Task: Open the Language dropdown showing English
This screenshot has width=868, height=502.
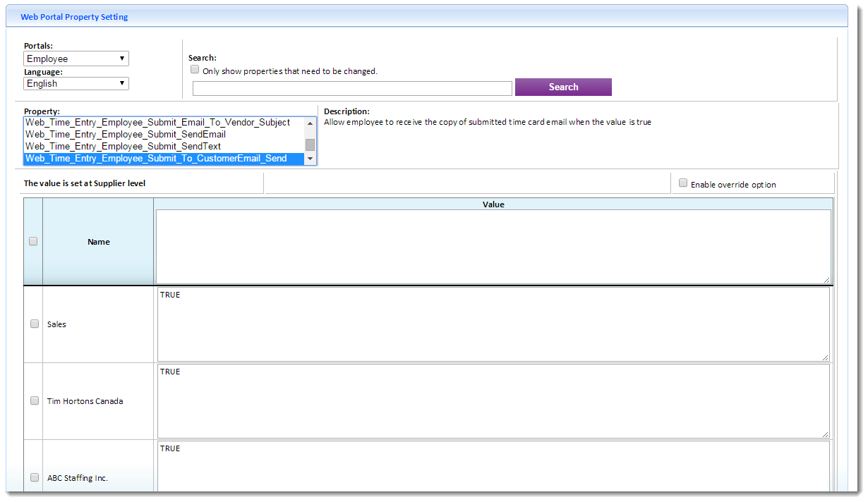Action: 76,84
